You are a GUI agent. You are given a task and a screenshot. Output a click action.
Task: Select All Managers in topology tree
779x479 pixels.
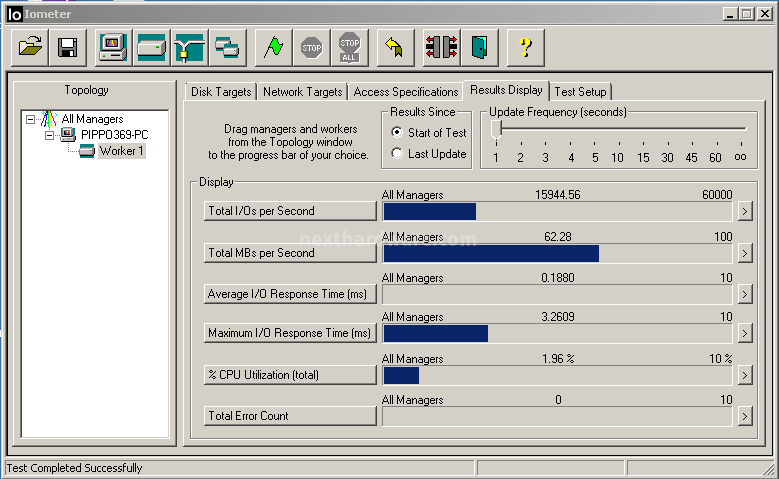click(92, 119)
